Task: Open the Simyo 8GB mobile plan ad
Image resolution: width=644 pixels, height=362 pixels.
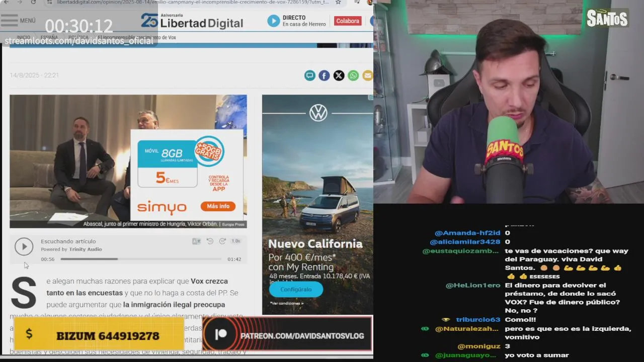Action: click(187, 174)
